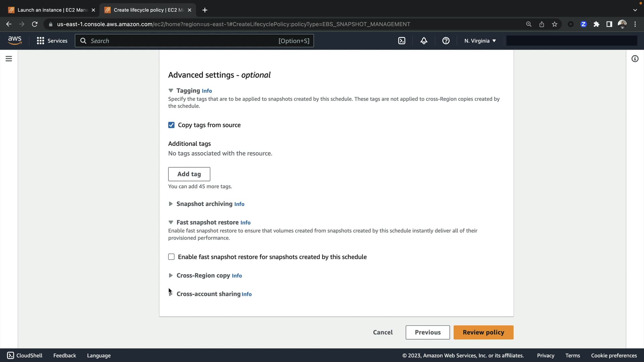Viewport: 644px width, 362px height.
Task: Open the help question mark menu
Action: (446, 41)
